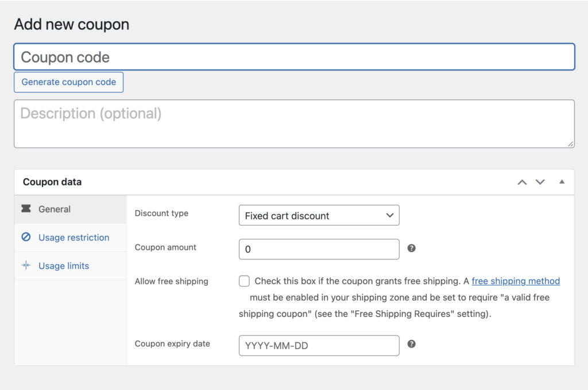Click the Usage restriction prohibition icon

tap(25, 237)
